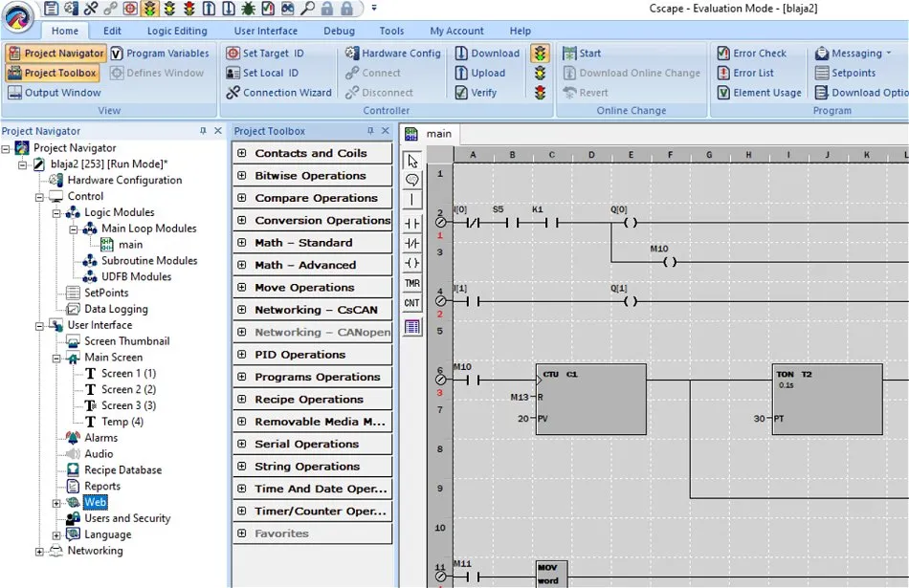Select the coil tool in ladder palette
This screenshot has height=588, width=909.
coord(412,263)
